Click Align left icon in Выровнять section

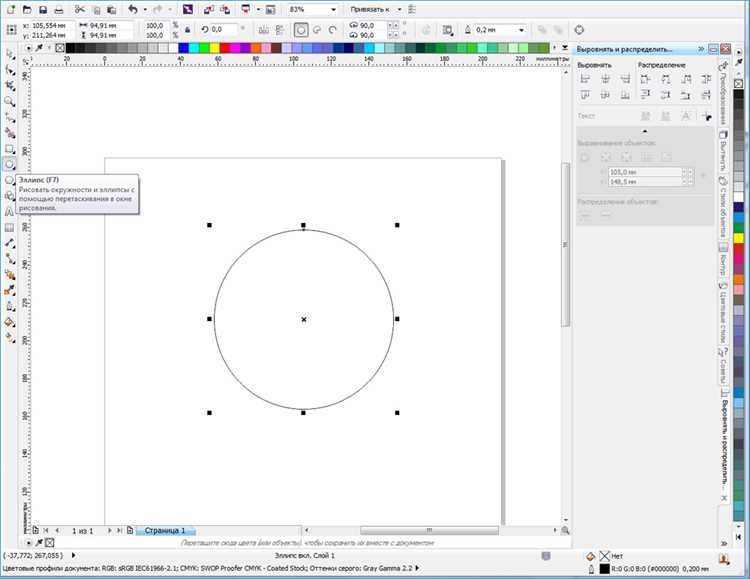pos(585,79)
